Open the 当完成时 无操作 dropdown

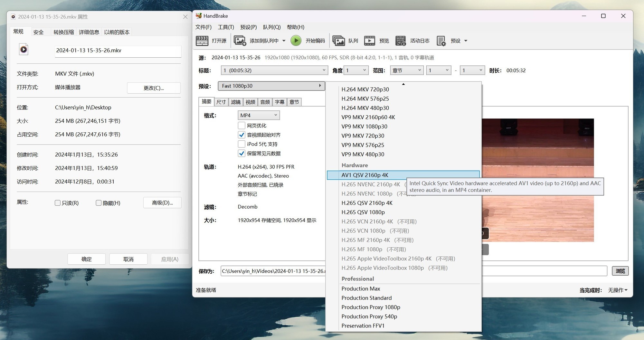[x=618, y=290]
